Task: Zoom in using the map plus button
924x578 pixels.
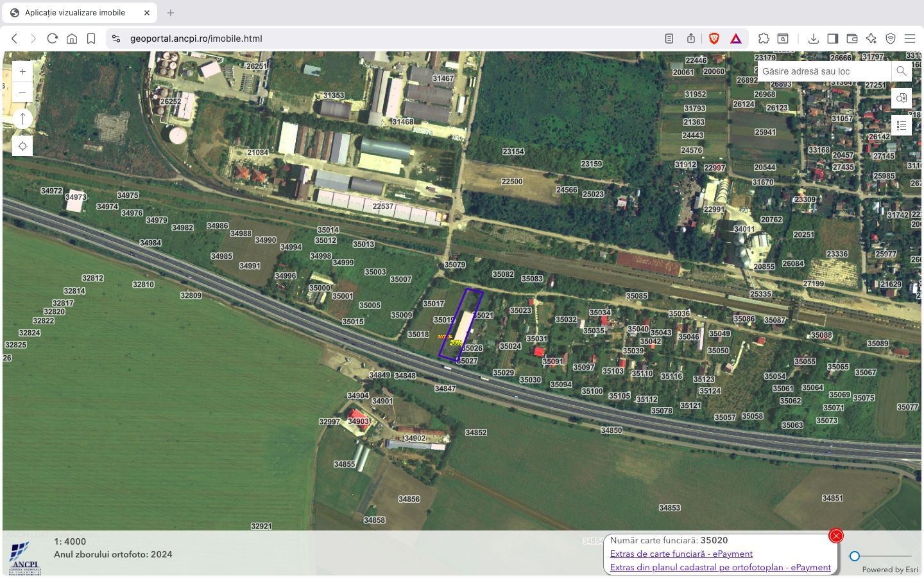Action: (x=22, y=71)
